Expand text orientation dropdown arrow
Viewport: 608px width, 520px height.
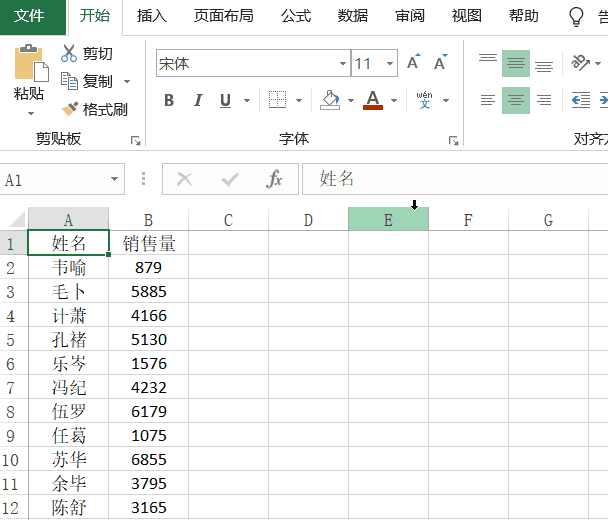click(x=598, y=63)
